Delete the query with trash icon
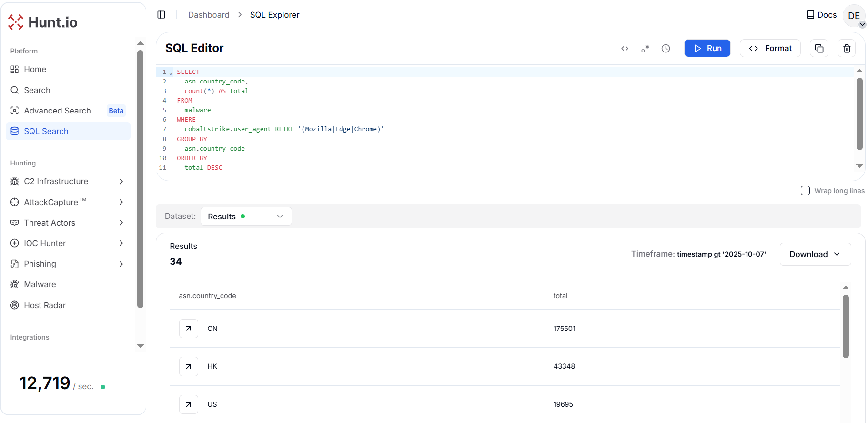 [847, 48]
